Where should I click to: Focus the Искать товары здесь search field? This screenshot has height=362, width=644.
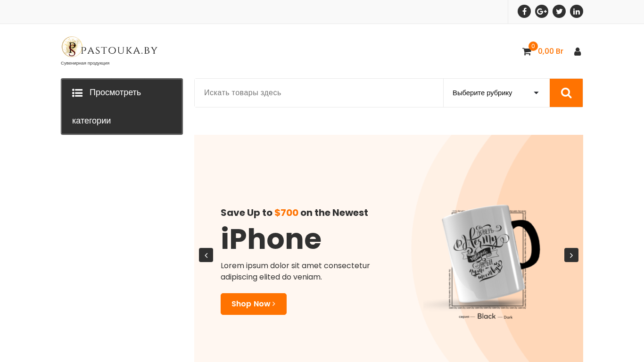(319, 93)
